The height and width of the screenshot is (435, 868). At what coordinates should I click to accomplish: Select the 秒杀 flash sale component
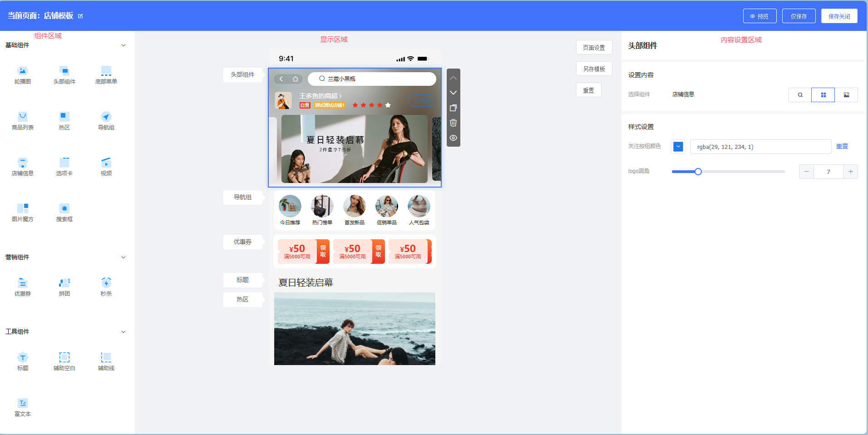coord(106,283)
